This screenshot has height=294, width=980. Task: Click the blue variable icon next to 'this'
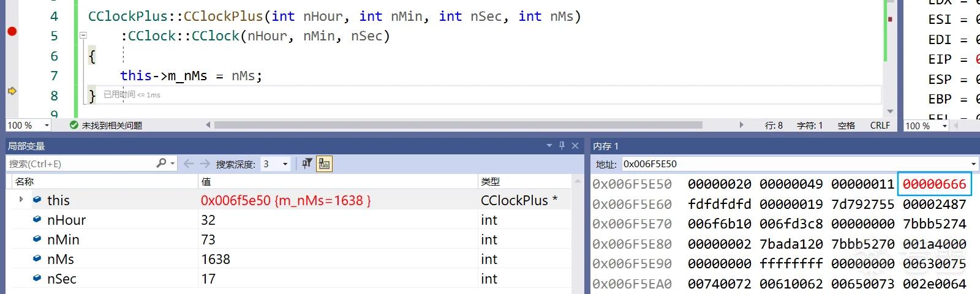coord(37,200)
